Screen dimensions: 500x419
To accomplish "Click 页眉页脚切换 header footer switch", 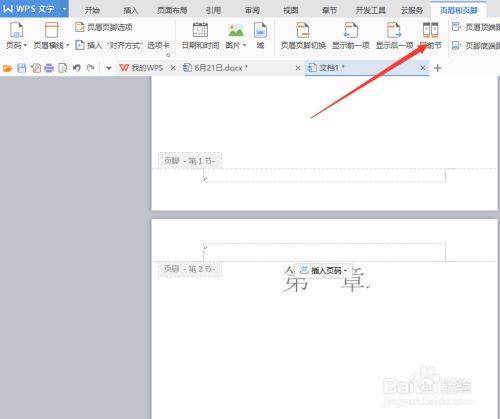I will tap(303, 36).
